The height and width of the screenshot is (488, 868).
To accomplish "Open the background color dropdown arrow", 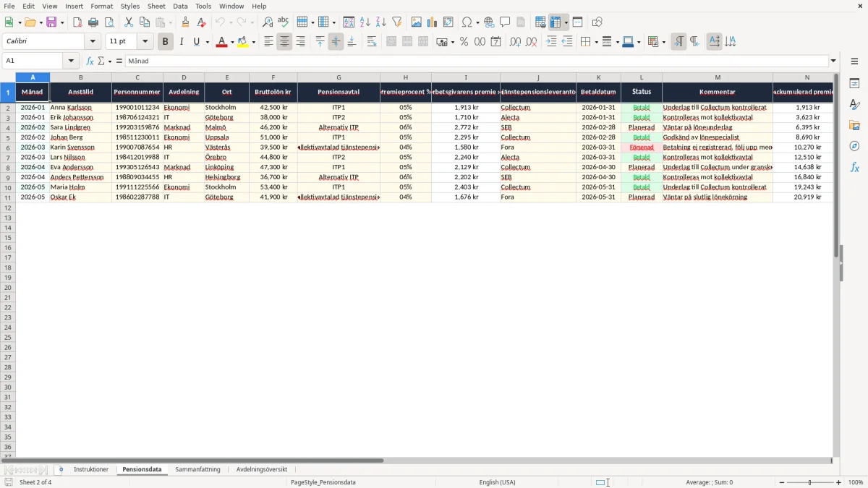I will 254,42.
